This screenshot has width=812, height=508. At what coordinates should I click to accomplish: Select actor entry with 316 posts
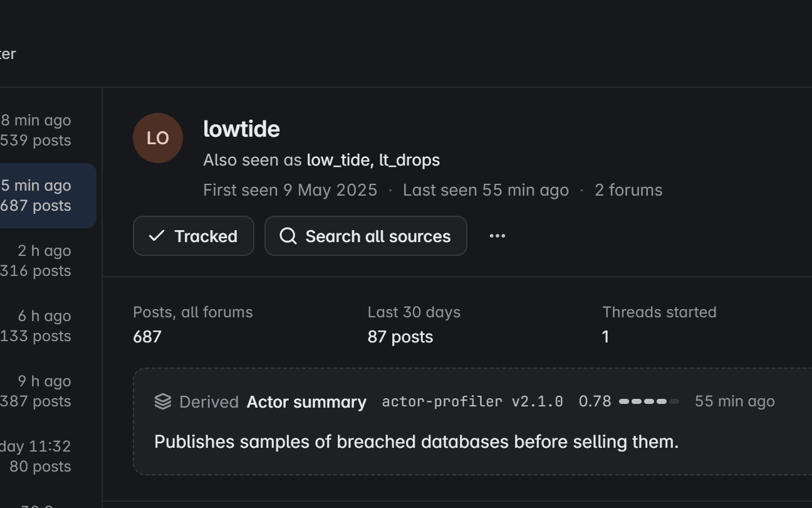point(48,261)
